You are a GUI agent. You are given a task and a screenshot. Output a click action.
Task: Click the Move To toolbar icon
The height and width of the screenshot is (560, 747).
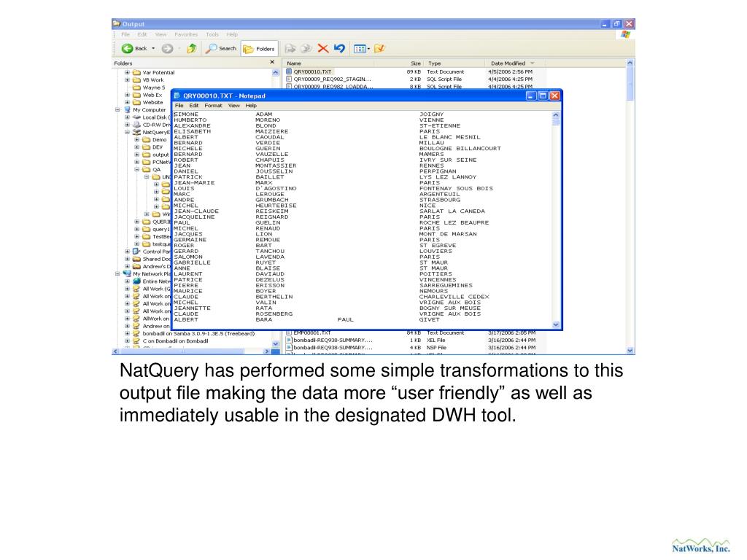pyautogui.click(x=290, y=49)
